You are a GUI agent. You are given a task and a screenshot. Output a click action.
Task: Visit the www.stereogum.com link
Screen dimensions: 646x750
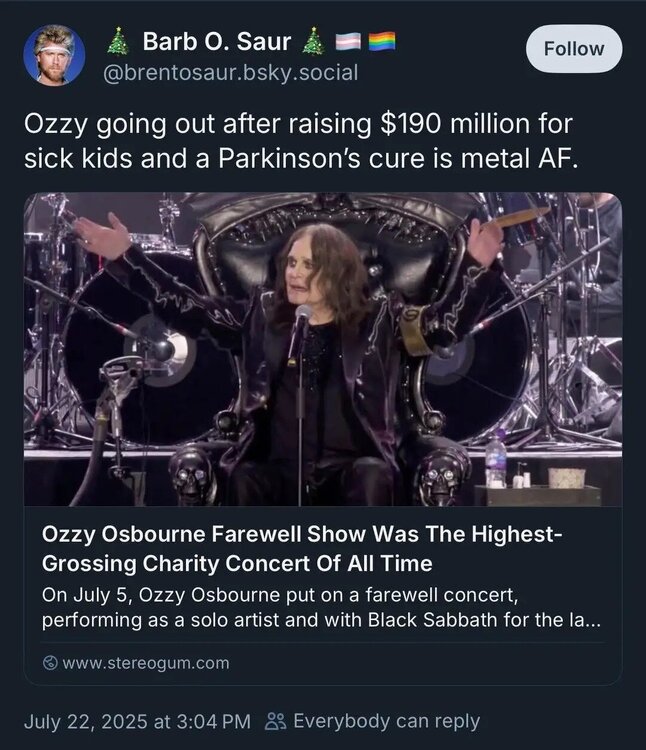(x=145, y=663)
